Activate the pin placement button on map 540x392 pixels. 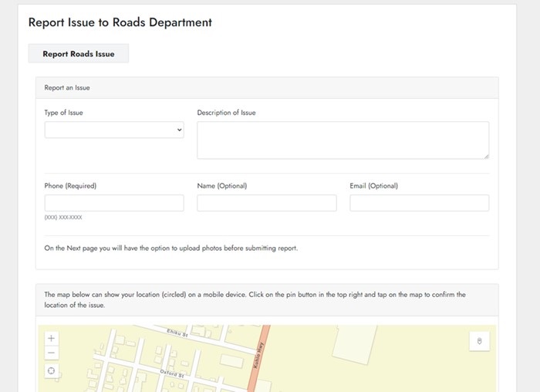479,341
